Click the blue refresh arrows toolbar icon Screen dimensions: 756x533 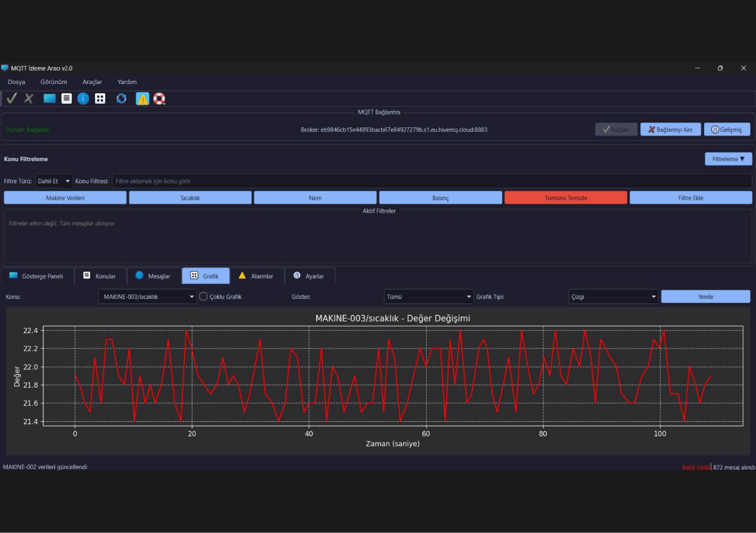click(121, 98)
